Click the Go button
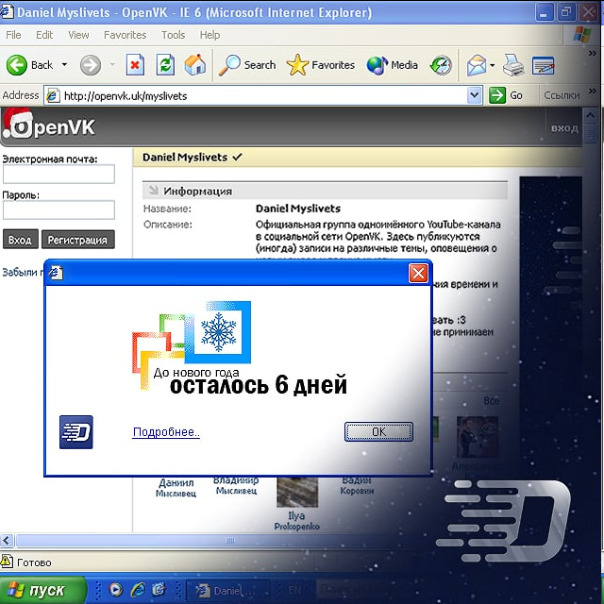Image resolution: width=604 pixels, height=604 pixels. point(506,95)
